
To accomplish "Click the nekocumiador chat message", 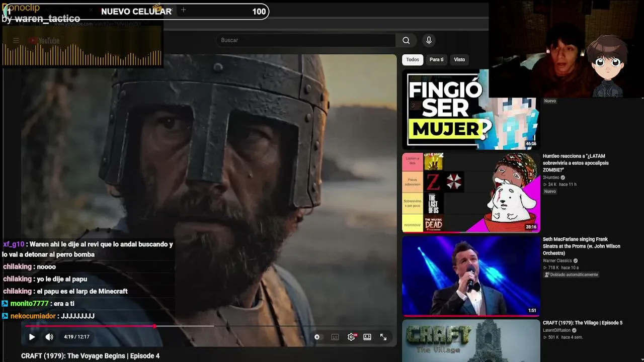I will [48, 316].
